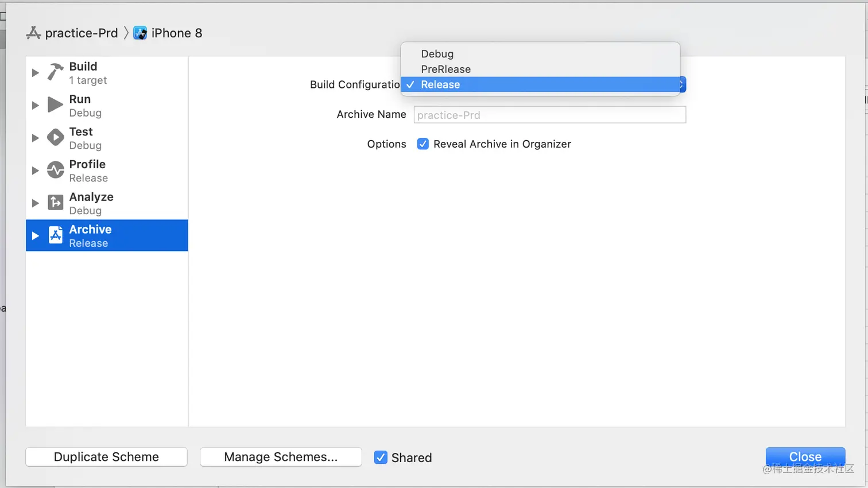Click the practice-Prd scheme icon in breadcrumb

pyautogui.click(x=33, y=33)
